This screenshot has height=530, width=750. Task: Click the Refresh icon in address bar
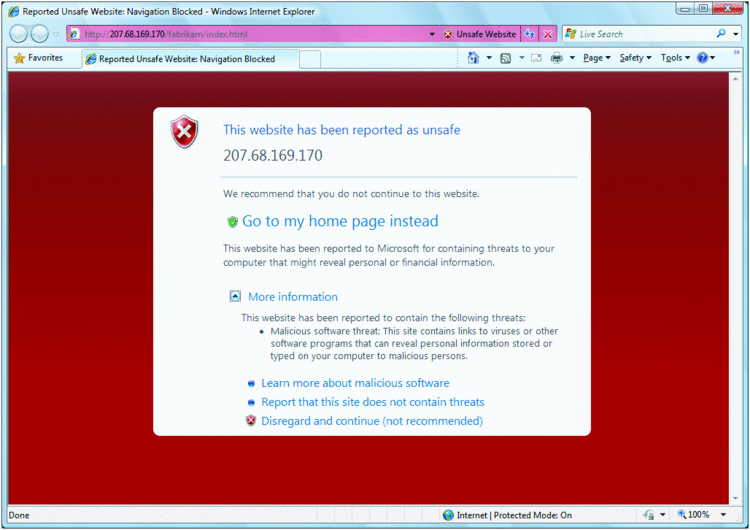click(529, 34)
